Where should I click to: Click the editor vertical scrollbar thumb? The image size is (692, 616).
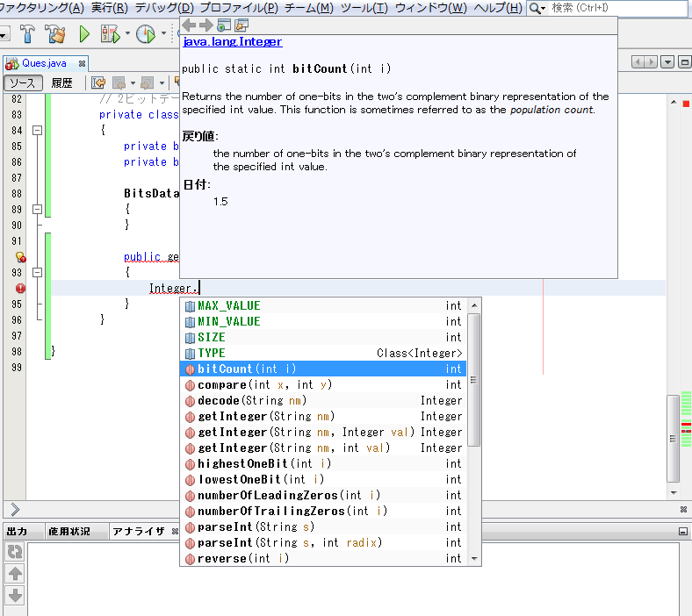[x=673, y=438]
